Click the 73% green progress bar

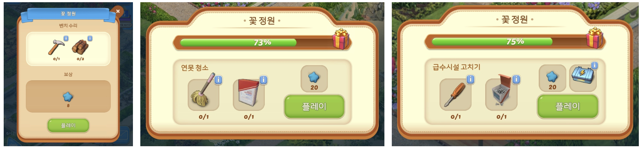click(x=238, y=43)
